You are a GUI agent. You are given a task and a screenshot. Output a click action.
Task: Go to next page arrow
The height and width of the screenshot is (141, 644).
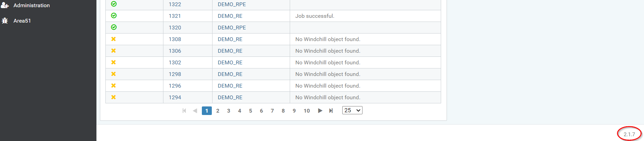pos(320,111)
